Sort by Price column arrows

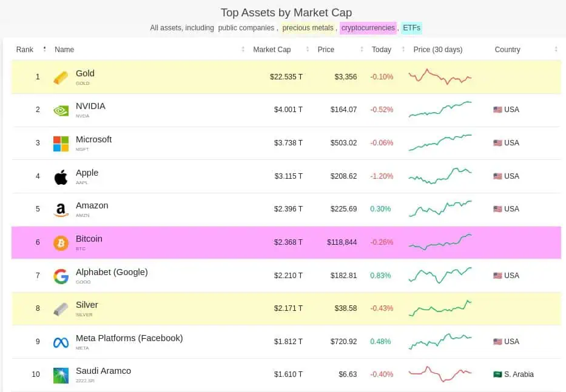click(x=362, y=50)
